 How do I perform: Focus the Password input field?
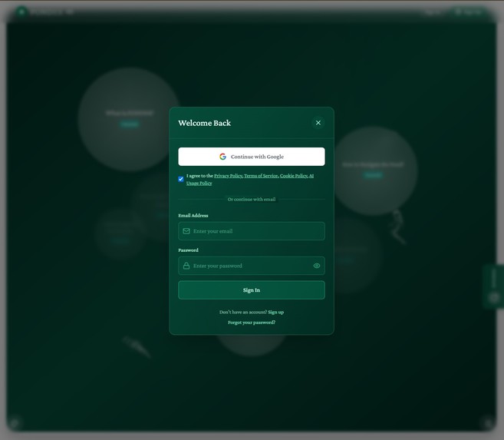pos(252,266)
